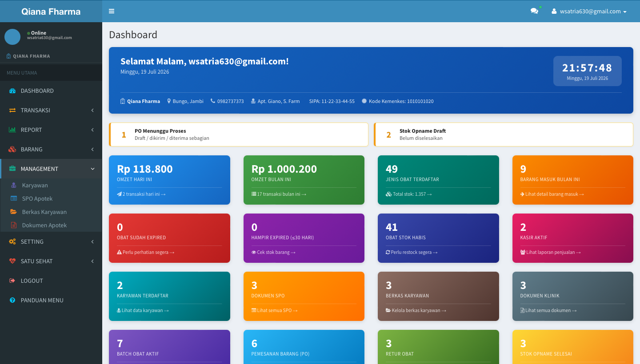Follow 'Lihat laporan penjualan' link

pos(551,252)
